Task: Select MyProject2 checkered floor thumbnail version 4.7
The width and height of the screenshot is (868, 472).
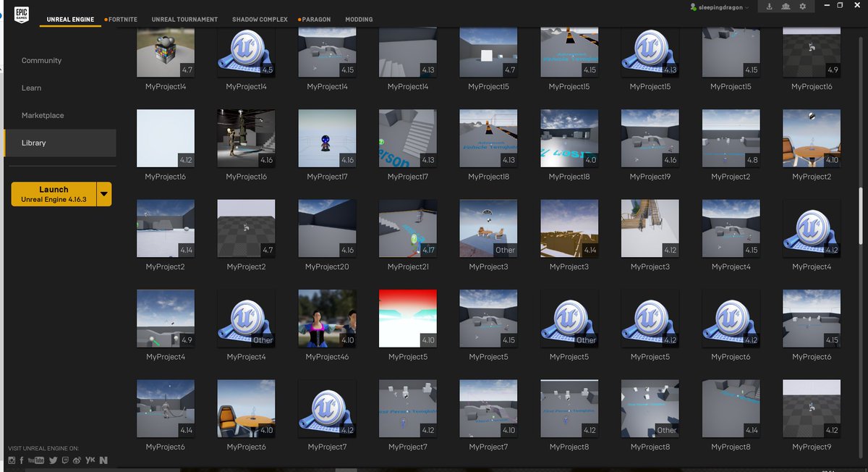Action: [246, 228]
